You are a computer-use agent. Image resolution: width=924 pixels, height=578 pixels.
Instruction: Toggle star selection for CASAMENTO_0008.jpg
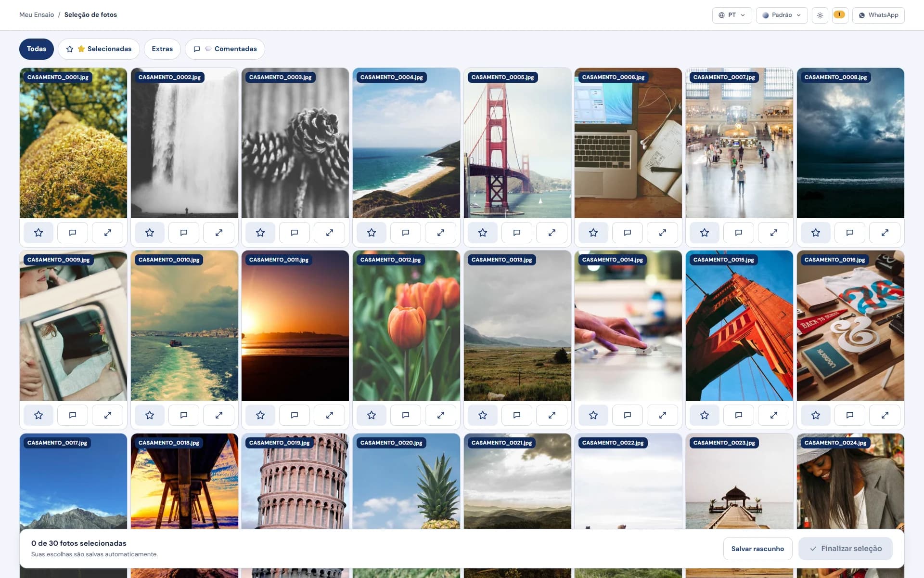(x=816, y=233)
